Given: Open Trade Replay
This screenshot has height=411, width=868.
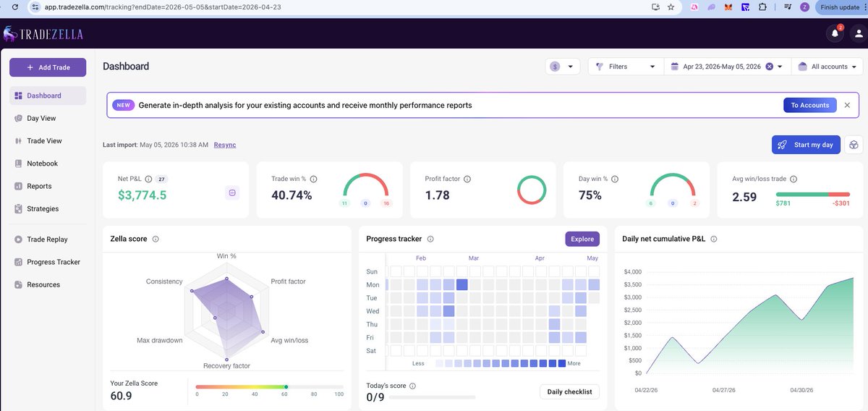Looking at the screenshot, I should click(47, 240).
